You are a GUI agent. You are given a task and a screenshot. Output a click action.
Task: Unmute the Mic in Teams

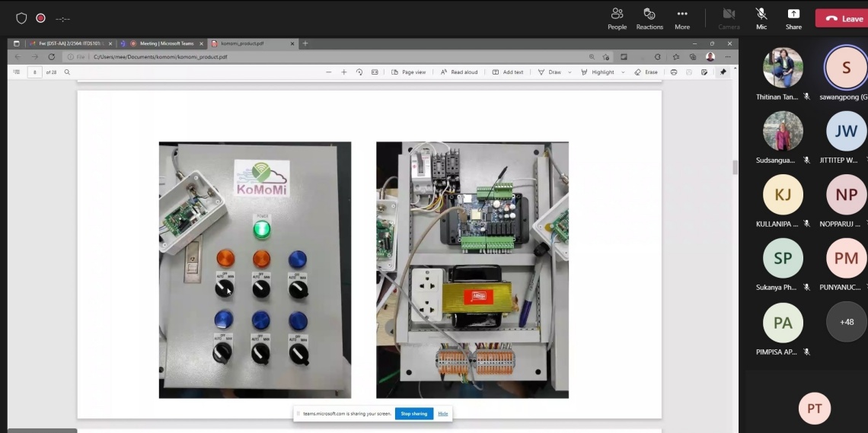(x=761, y=18)
